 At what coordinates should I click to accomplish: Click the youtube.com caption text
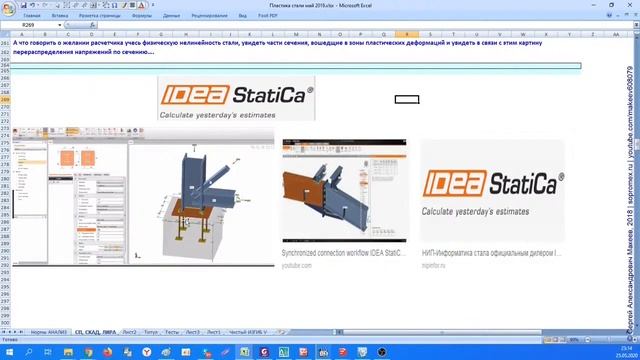(297, 266)
